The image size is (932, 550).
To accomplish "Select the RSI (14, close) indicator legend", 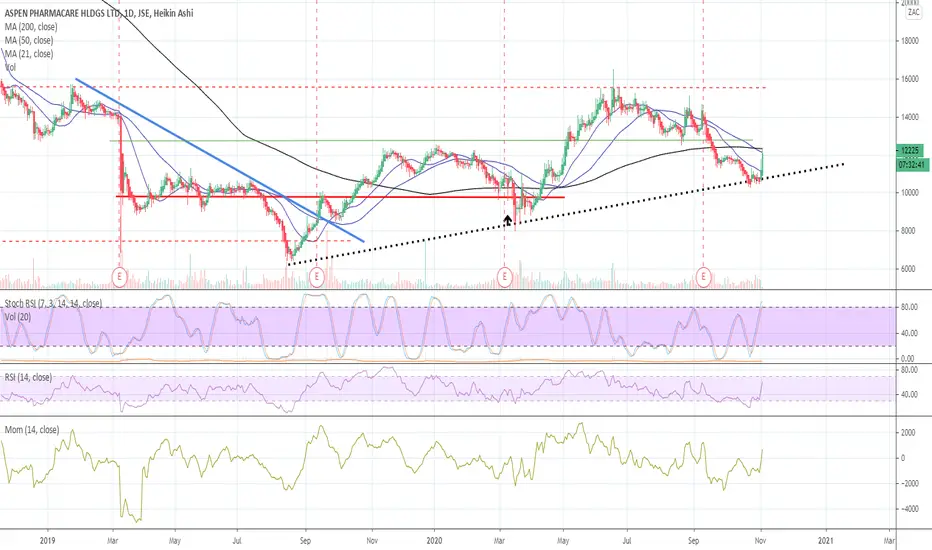I will point(28,378).
